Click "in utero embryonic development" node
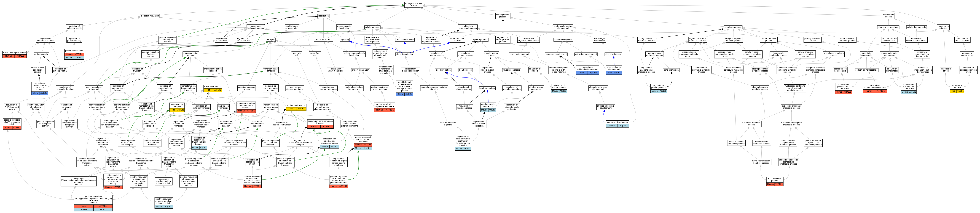This screenshot has width=980, height=213. [x=606, y=107]
